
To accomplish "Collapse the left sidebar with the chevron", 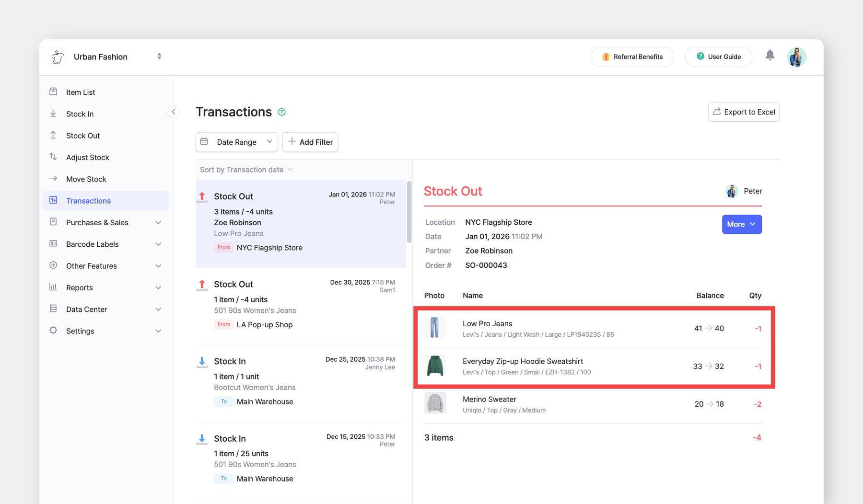I will click(x=174, y=112).
